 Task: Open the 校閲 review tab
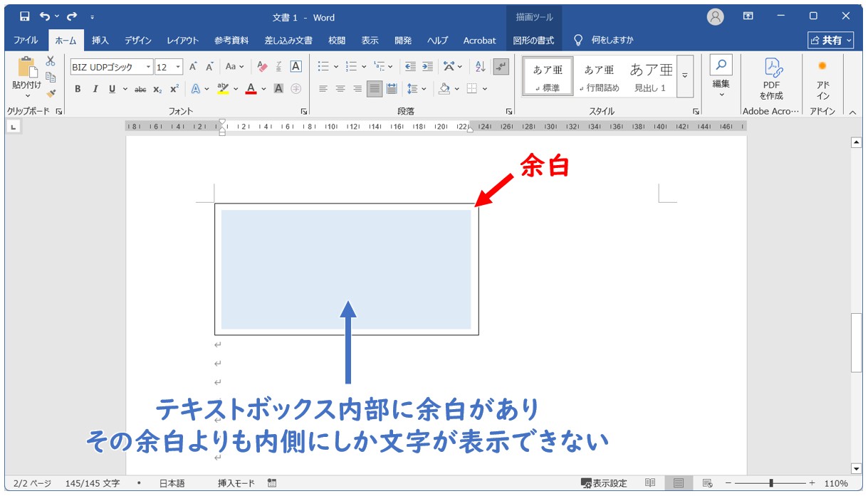pos(337,41)
